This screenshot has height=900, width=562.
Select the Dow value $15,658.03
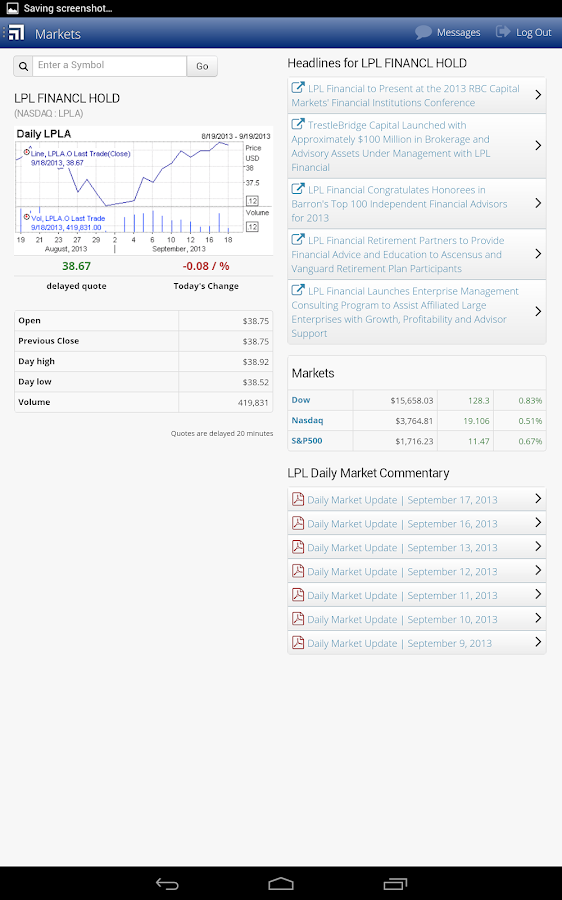(412, 400)
